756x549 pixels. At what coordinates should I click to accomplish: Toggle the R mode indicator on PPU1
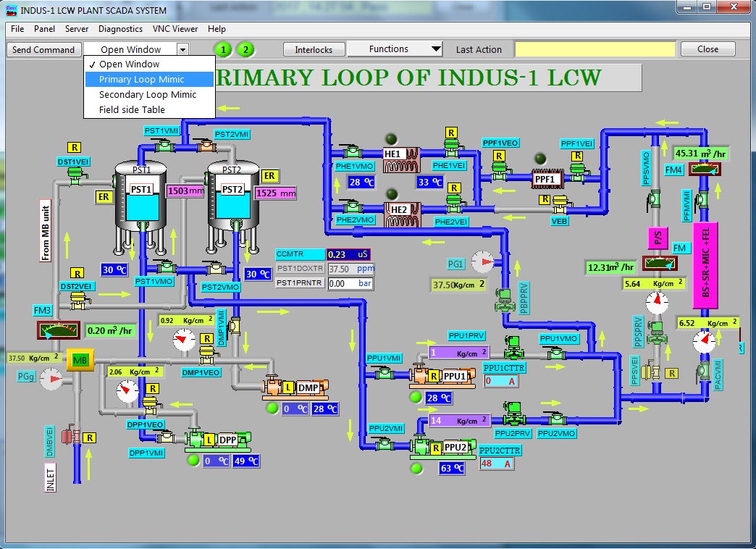pyautogui.click(x=434, y=377)
